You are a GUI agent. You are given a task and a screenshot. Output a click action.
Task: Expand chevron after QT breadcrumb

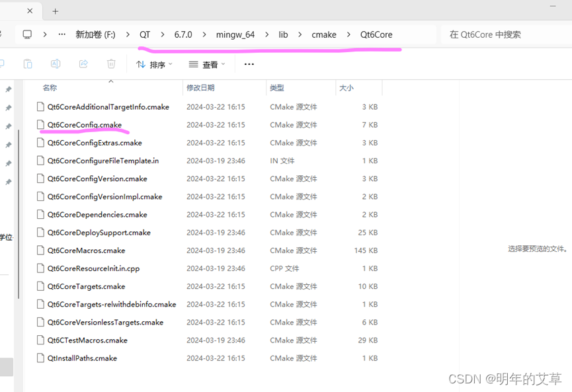click(x=162, y=34)
